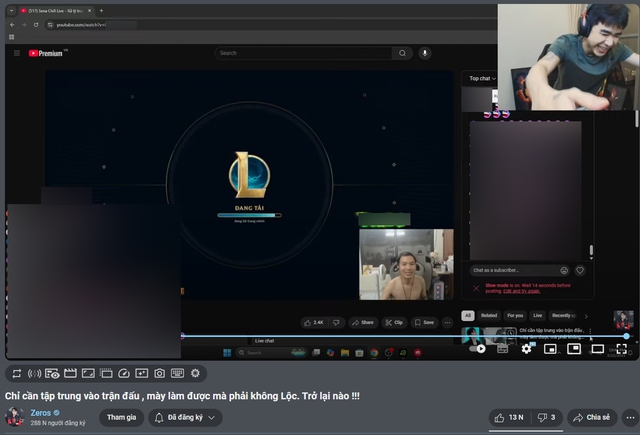Open the miniplayer from player controls
Image resolution: width=640 pixels, height=435 pixels.
click(x=550, y=349)
